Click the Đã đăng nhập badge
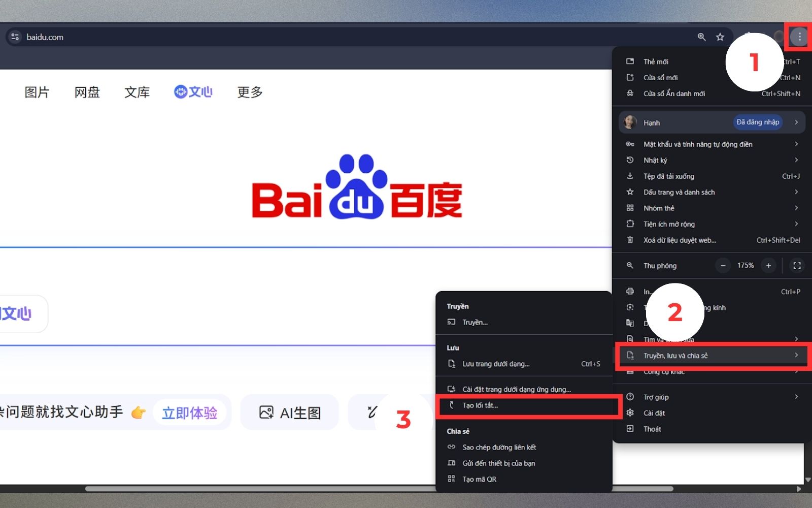The width and height of the screenshot is (812, 508). coord(758,122)
